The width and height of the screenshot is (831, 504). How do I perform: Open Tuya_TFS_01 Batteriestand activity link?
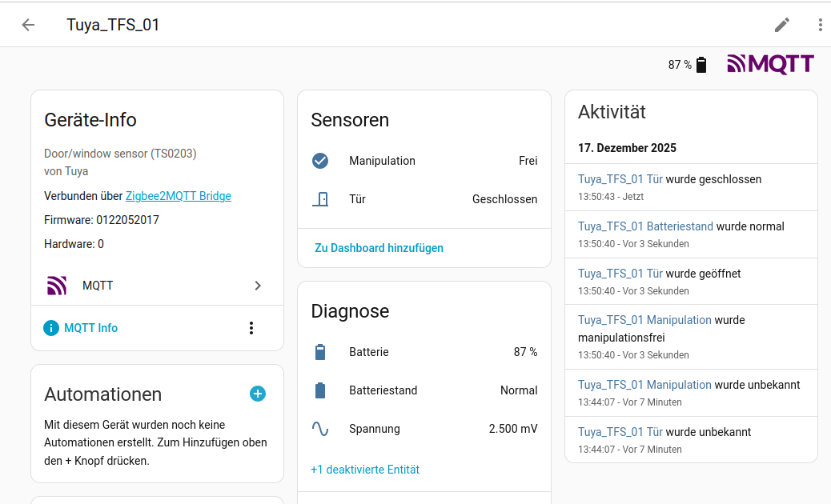(645, 226)
